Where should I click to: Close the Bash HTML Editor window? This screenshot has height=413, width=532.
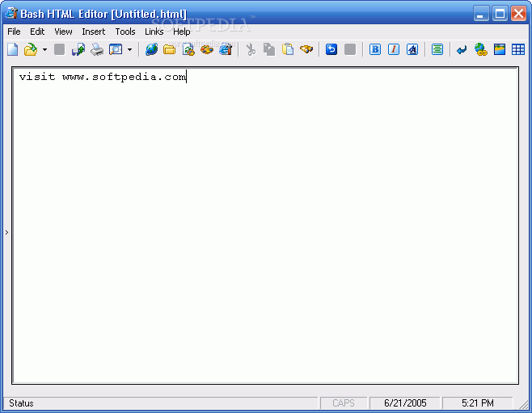pos(518,13)
